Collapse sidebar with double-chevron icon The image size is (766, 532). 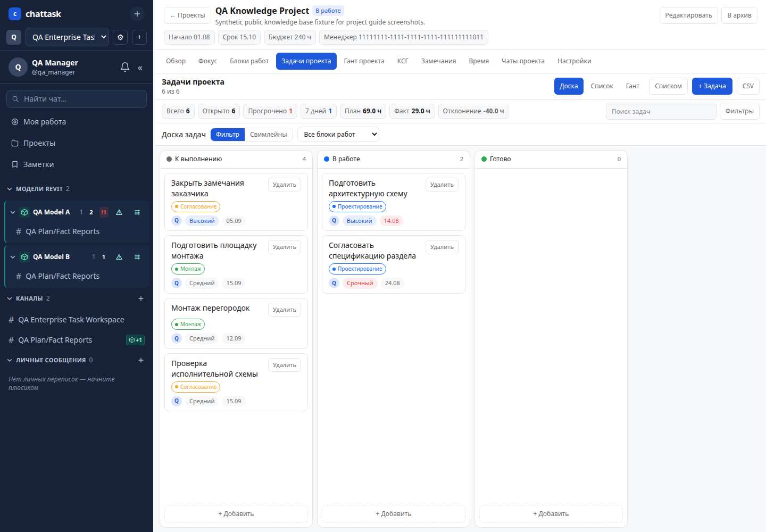pos(140,68)
